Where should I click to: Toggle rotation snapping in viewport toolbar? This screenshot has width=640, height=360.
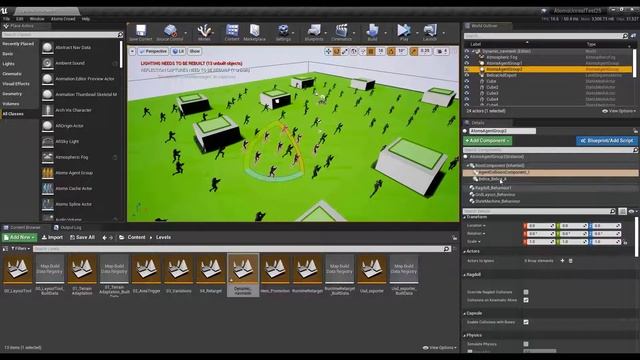point(391,51)
